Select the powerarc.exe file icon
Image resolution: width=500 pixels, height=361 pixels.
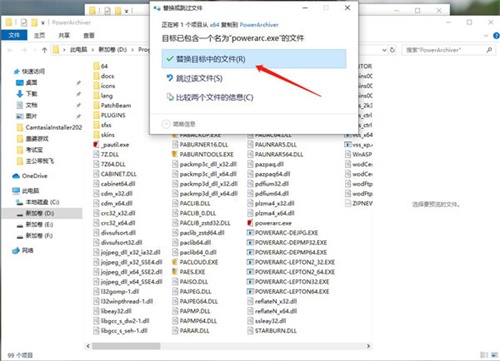point(250,223)
